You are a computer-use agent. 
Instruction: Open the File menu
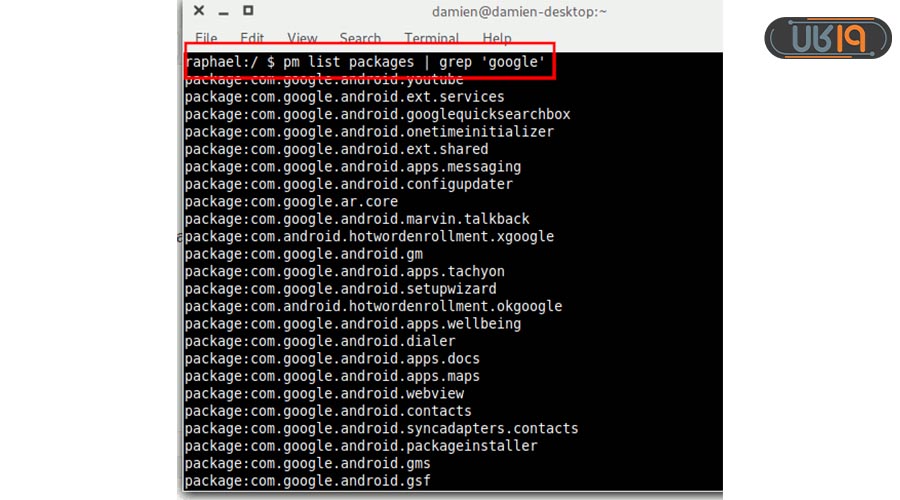[x=206, y=38]
